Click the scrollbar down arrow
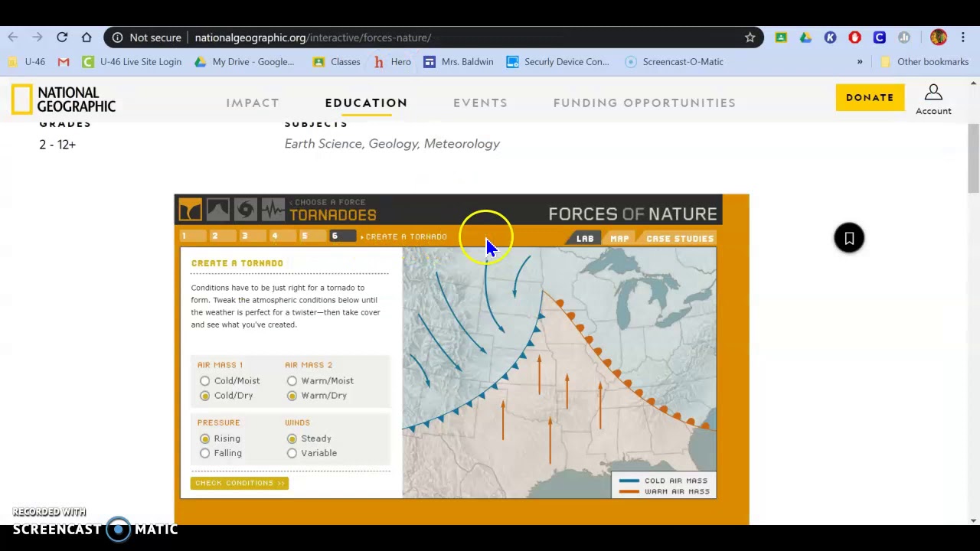The height and width of the screenshot is (551, 980). [973, 520]
